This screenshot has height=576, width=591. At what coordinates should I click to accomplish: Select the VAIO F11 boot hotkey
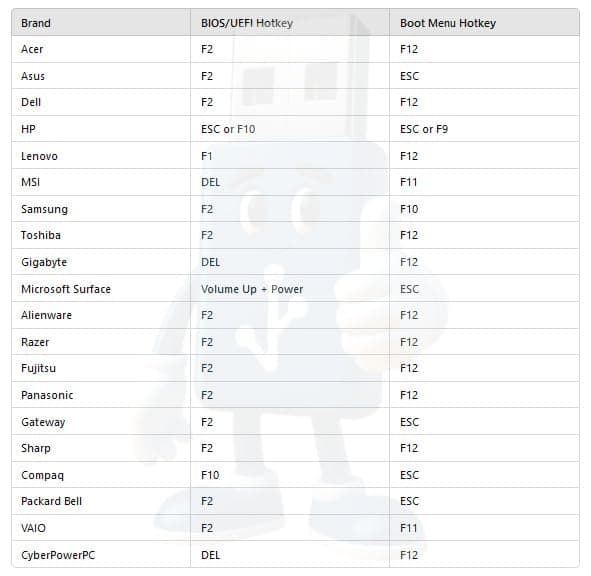click(x=409, y=528)
